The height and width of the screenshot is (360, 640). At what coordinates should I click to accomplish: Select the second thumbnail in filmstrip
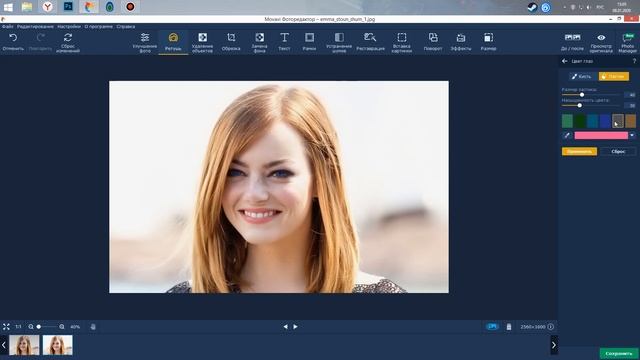pos(58,345)
